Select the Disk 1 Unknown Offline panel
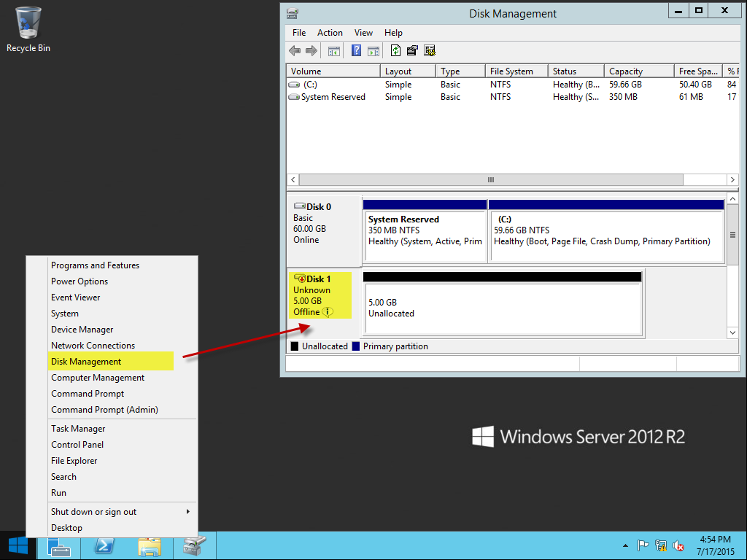Viewport: 747px width, 560px height. (323, 303)
